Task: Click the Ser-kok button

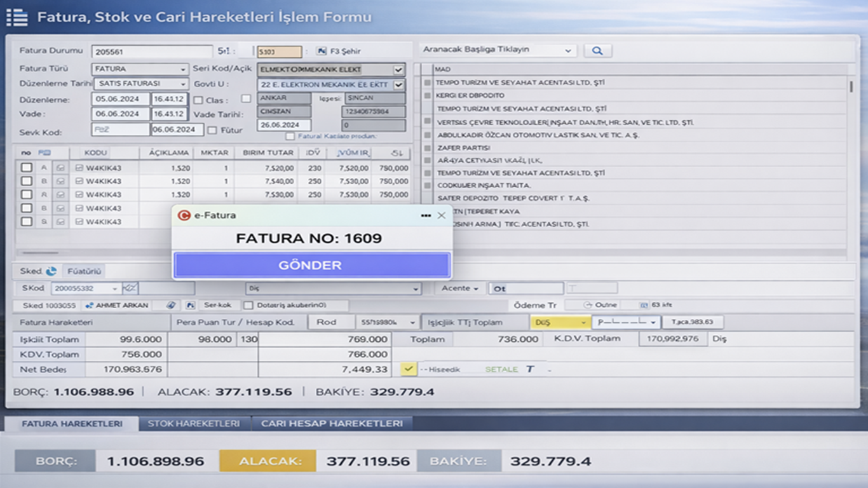Action: (218, 306)
